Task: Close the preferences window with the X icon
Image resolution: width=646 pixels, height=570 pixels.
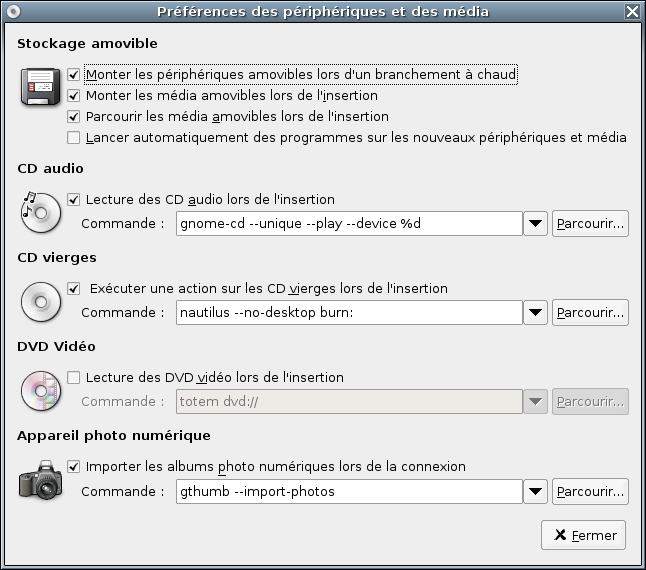Action: [x=632, y=12]
